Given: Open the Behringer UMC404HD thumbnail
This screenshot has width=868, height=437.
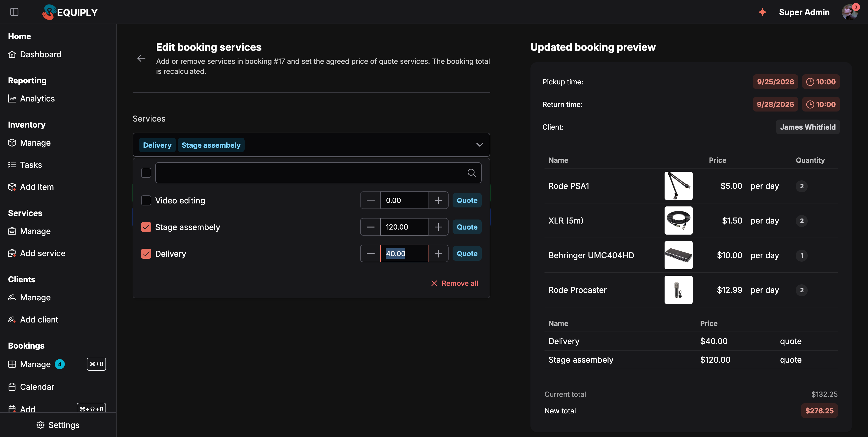Looking at the screenshot, I should tap(678, 255).
